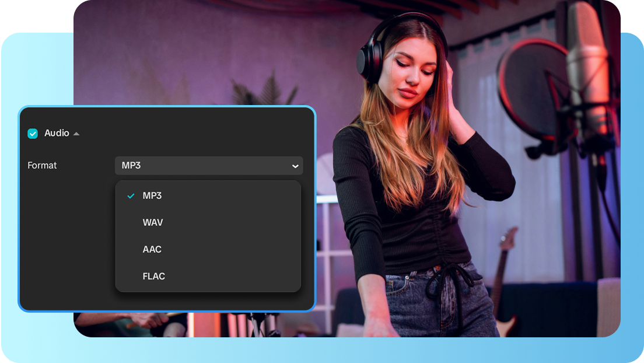Pick FLAC from the dropdown options
The image size is (644, 363).
153,276
